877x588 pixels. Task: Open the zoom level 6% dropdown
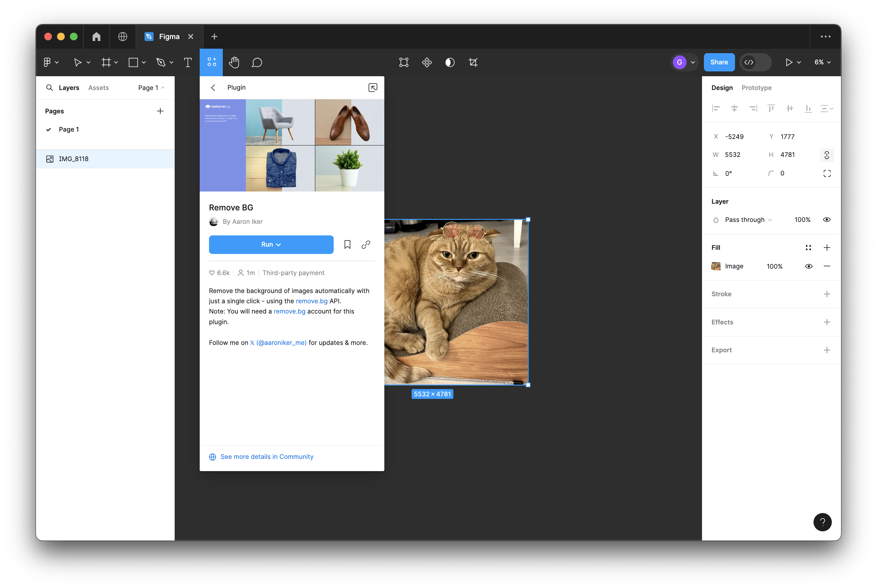tap(823, 62)
